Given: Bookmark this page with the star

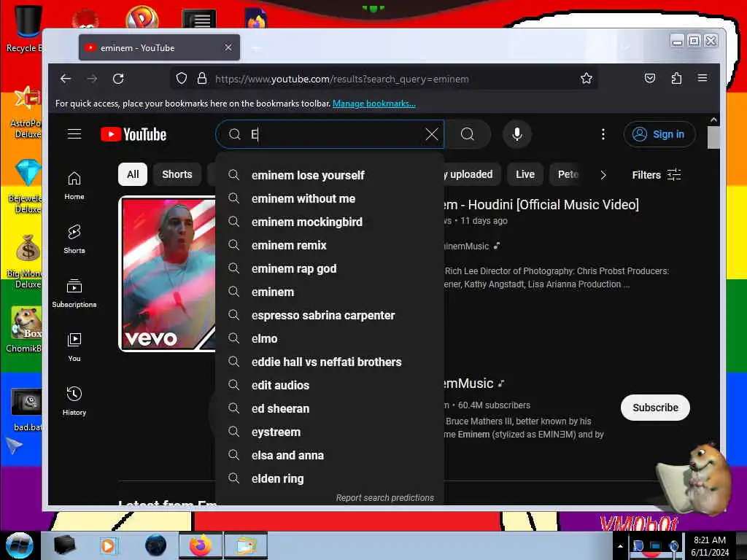Looking at the screenshot, I should click(x=587, y=78).
